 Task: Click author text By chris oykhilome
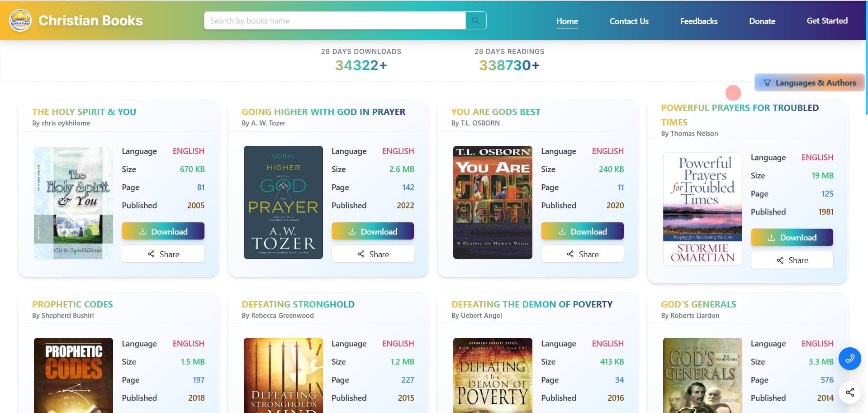(x=61, y=123)
